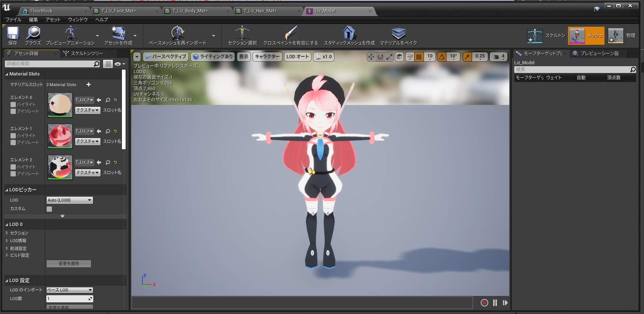
Task: Click the Unreal Engine logo
Action: (x=7, y=7)
